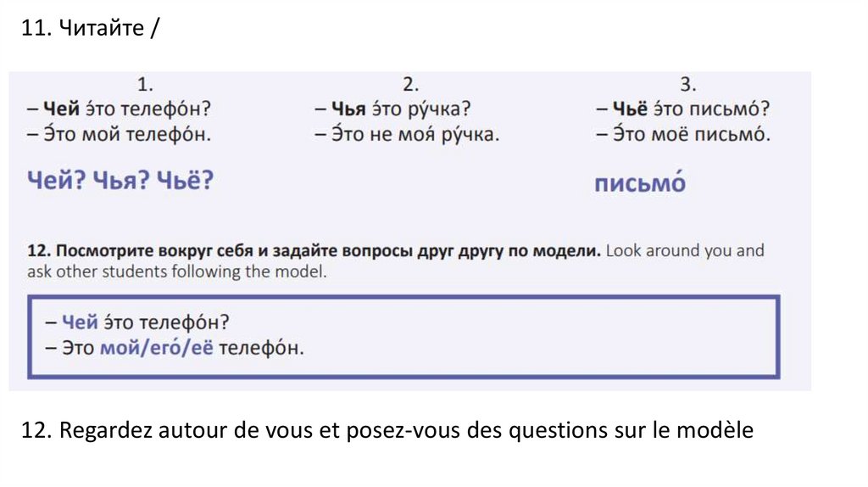
Task: Click the large purple "Чей? Чья? Чьё?" text
Action: [x=120, y=181]
